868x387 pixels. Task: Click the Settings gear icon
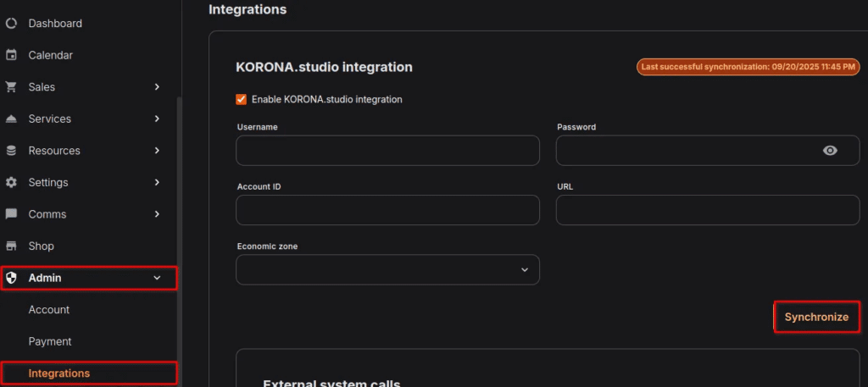(x=12, y=182)
